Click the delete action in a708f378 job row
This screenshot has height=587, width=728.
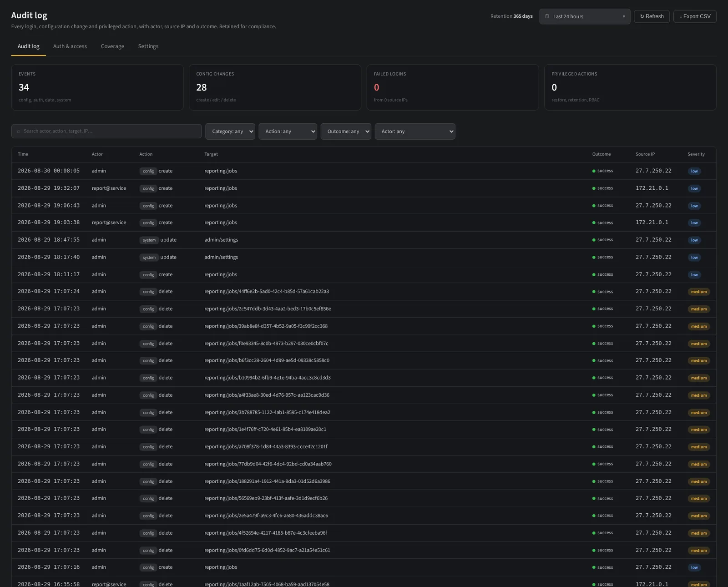pyautogui.click(x=166, y=447)
